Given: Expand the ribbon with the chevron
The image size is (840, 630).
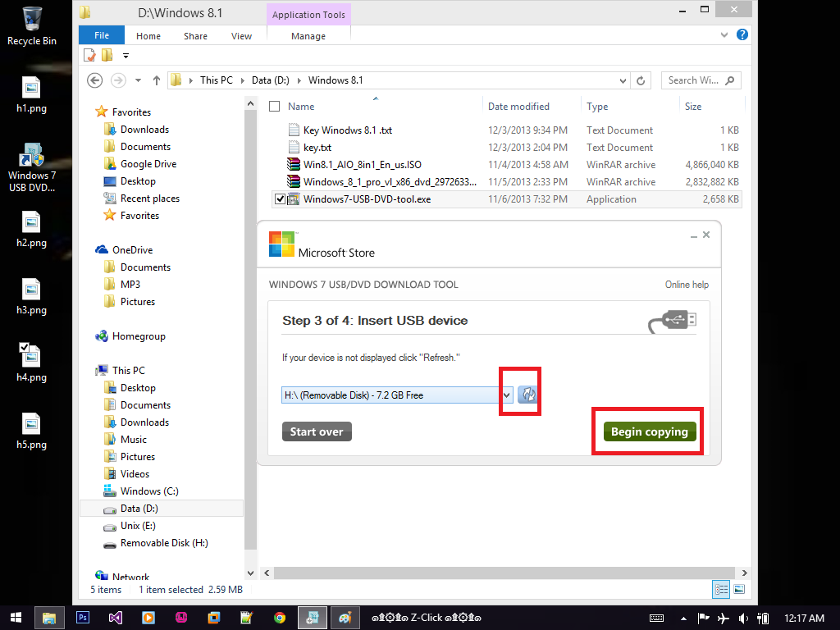Looking at the screenshot, I should (x=724, y=34).
